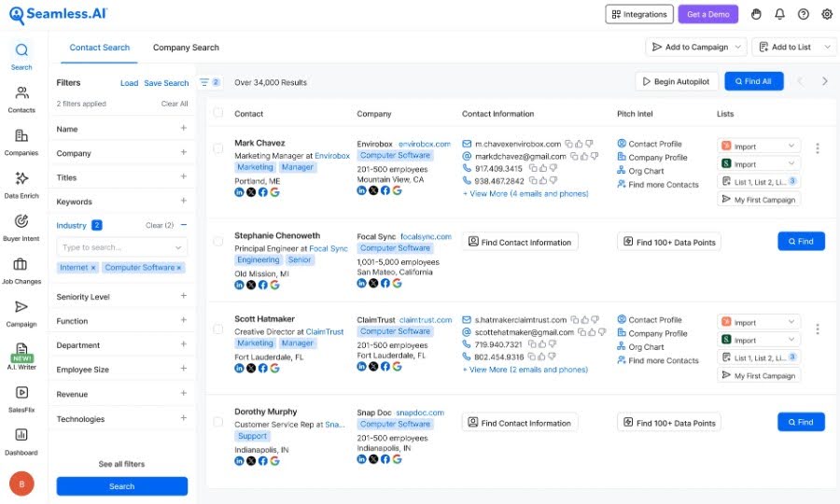This screenshot has width=840, height=504.
Task: Remove the Internet industry tag
Action: point(92,267)
